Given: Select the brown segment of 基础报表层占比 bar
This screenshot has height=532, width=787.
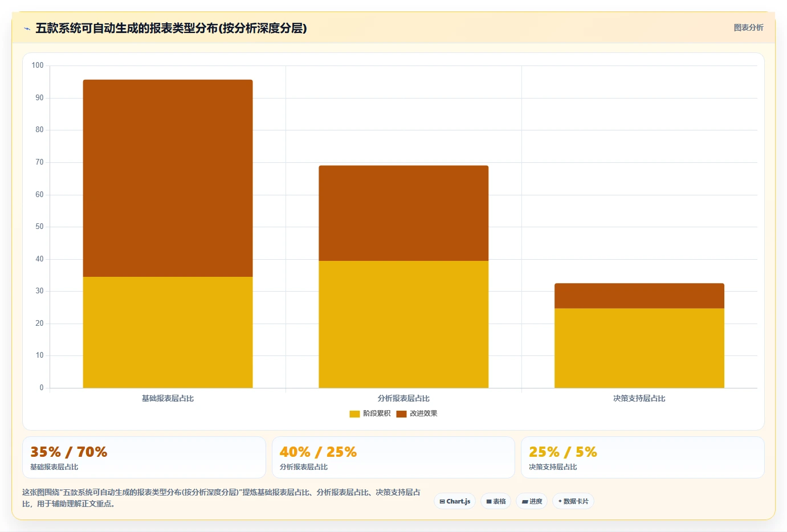Looking at the screenshot, I should pos(168,178).
